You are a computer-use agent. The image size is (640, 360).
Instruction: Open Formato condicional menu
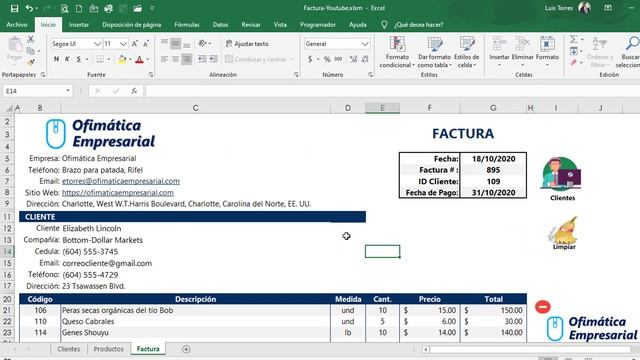point(397,52)
